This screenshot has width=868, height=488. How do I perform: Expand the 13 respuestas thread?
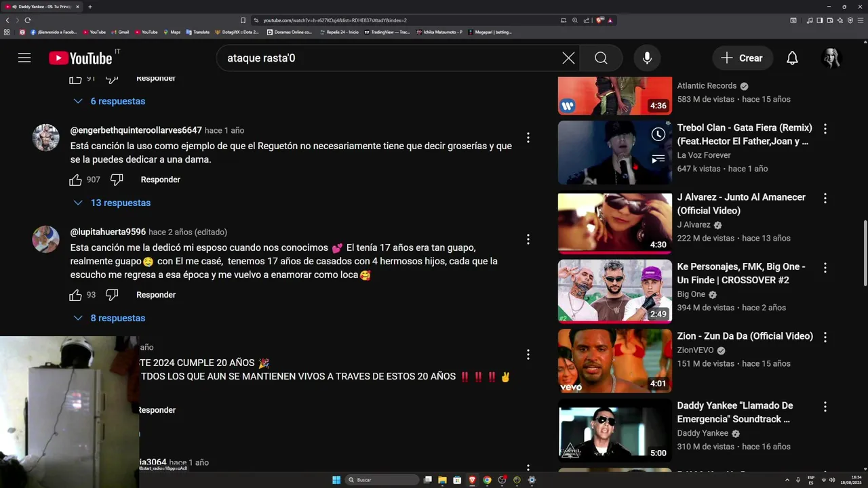pyautogui.click(x=113, y=203)
